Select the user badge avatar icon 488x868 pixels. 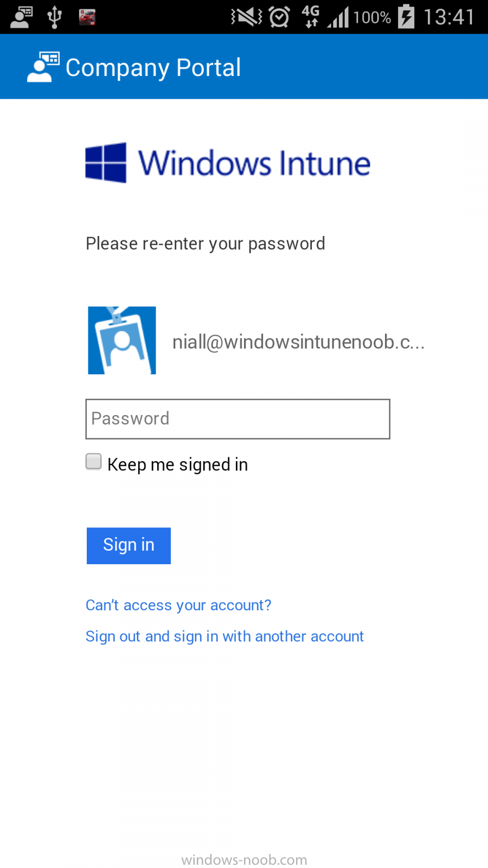pyautogui.click(x=122, y=340)
